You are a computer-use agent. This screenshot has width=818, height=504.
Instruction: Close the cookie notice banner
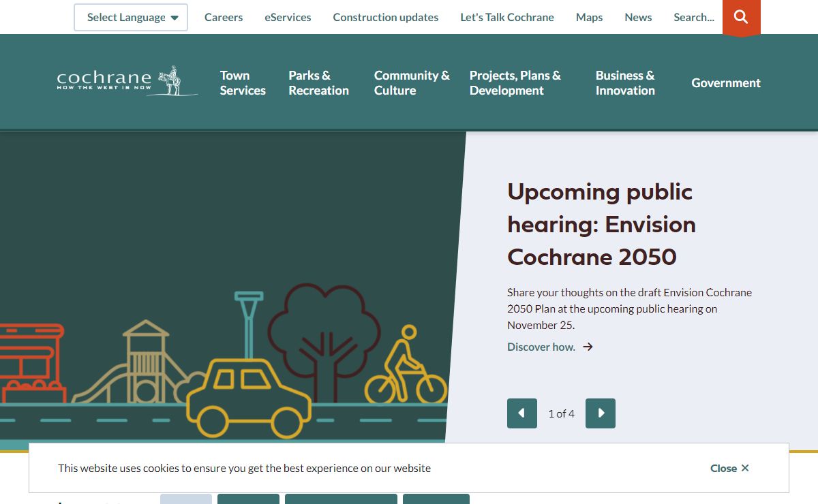coord(729,468)
